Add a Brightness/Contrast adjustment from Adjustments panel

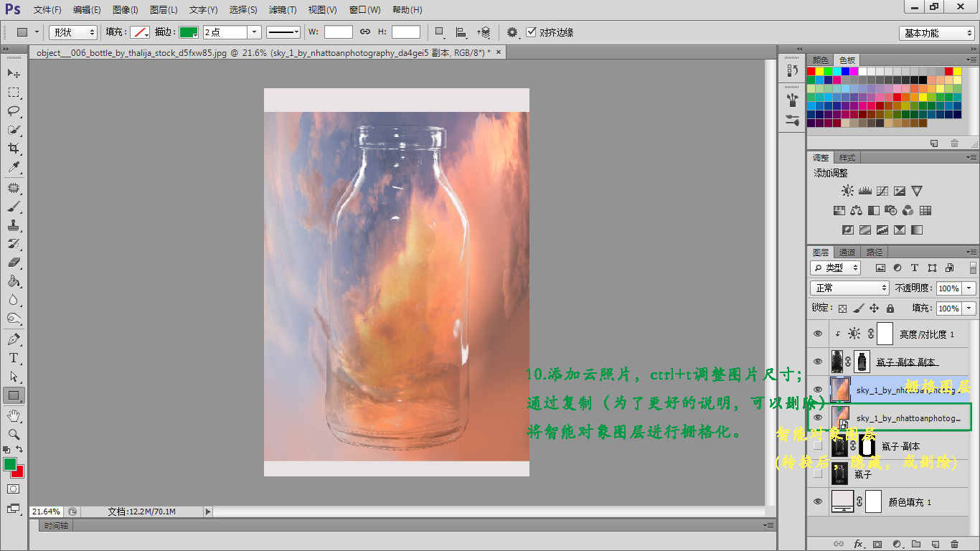click(x=848, y=192)
